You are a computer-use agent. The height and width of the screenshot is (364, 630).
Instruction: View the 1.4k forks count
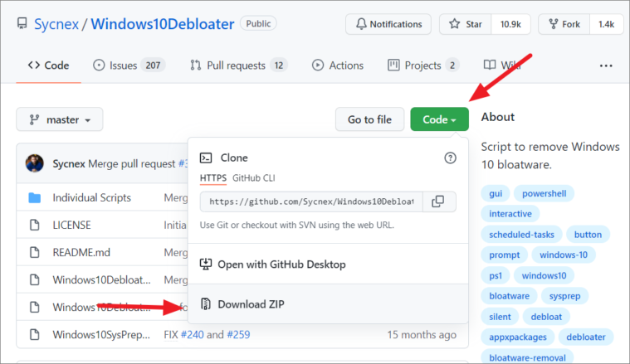click(x=606, y=24)
